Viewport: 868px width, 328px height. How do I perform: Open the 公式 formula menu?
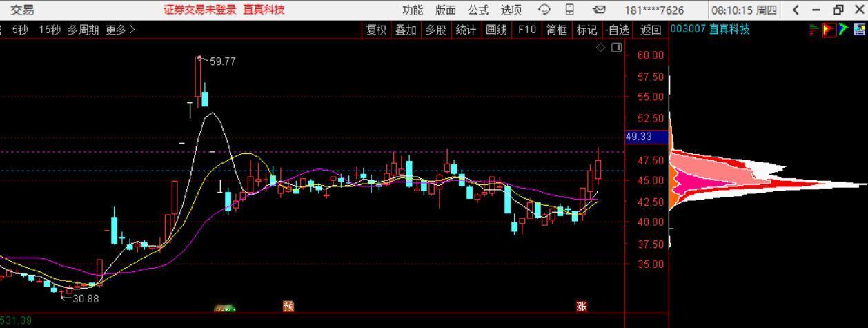click(x=478, y=10)
